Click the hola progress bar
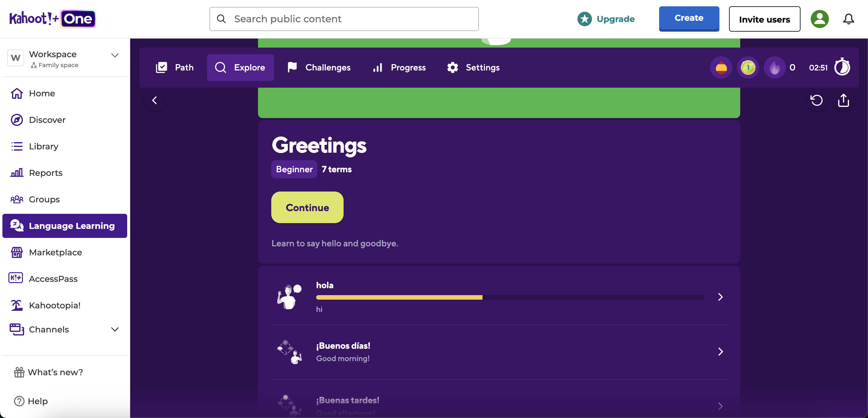 [510, 298]
